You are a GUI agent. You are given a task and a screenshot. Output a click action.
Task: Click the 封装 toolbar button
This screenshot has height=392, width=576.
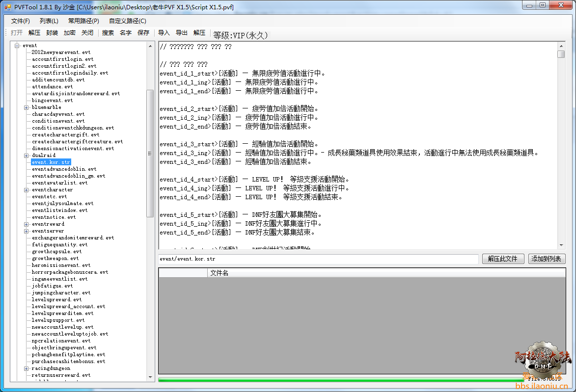click(52, 33)
